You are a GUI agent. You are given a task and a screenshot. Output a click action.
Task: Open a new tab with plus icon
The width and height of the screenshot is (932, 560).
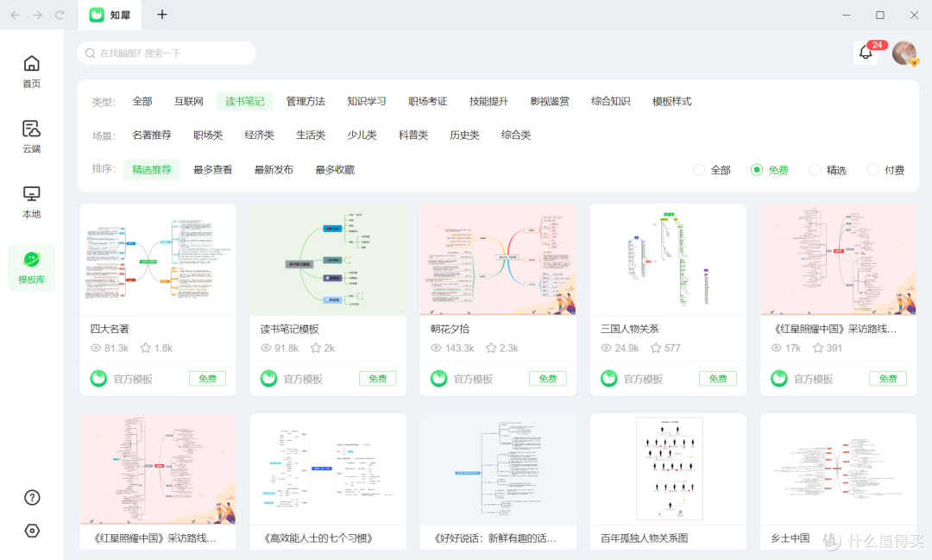pos(161,15)
